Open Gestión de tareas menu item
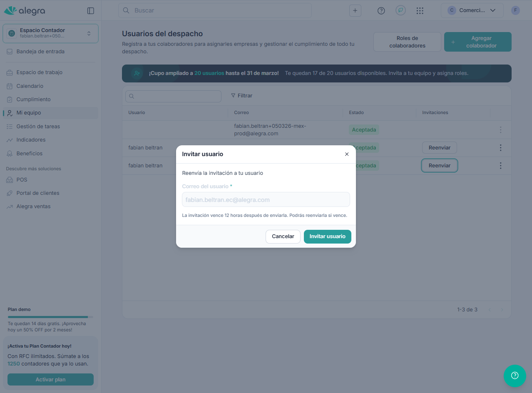532x393 pixels. coord(38,127)
